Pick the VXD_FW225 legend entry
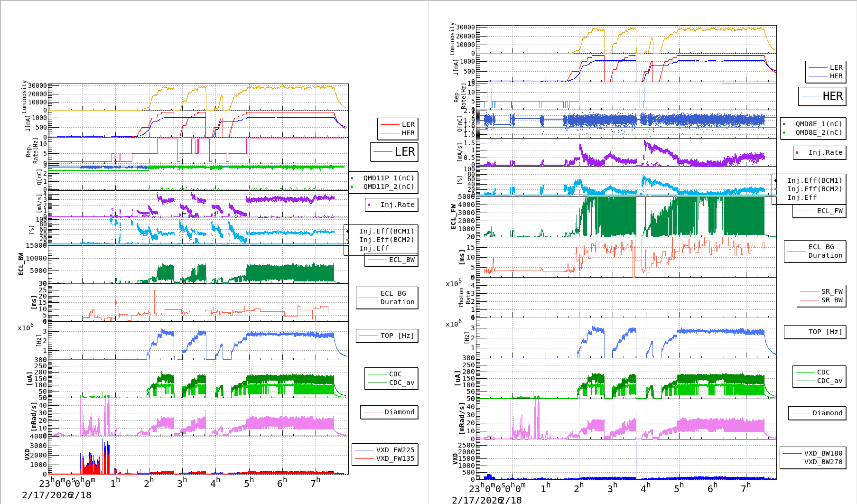The width and height of the screenshot is (857, 504). (385, 450)
